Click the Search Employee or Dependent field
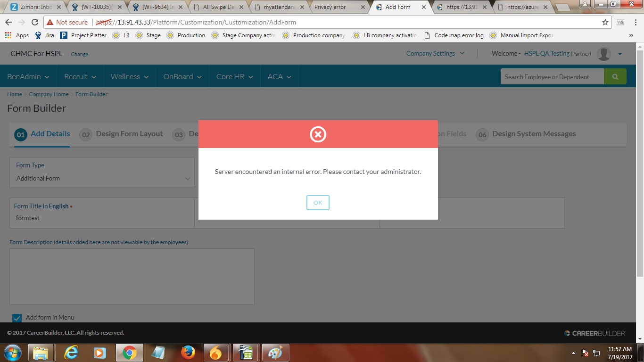 coord(552,76)
